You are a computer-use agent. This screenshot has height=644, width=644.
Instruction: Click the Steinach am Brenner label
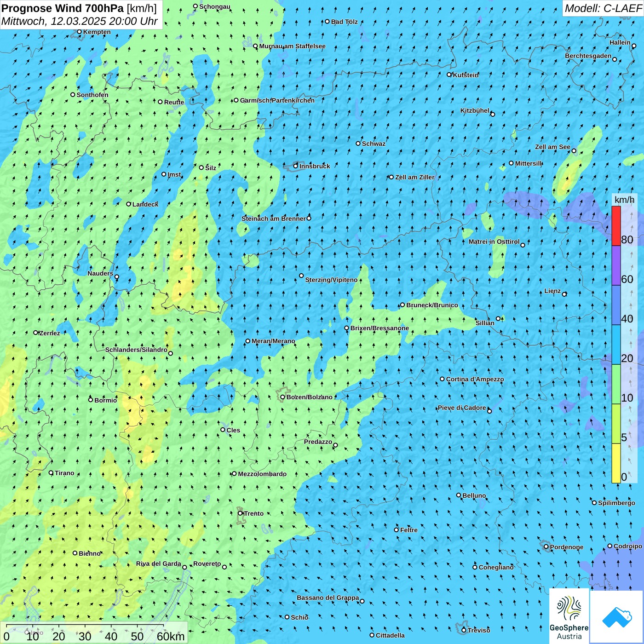tap(274, 218)
